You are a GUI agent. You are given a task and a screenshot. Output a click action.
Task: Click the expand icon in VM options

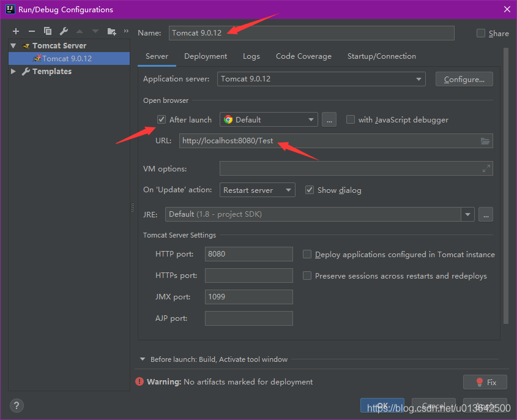(486, 169)
